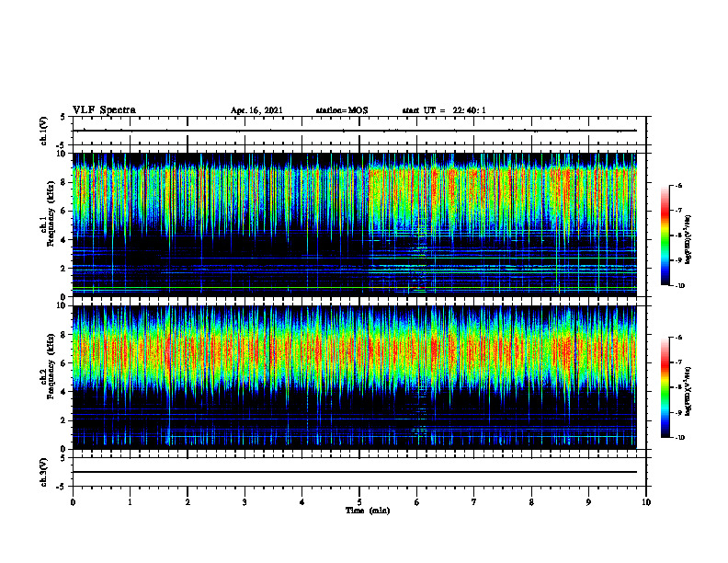728x563 pixels.
Task: Click the ch.2 frequency axis "8" tick label
Action: (x=63, y=334)
